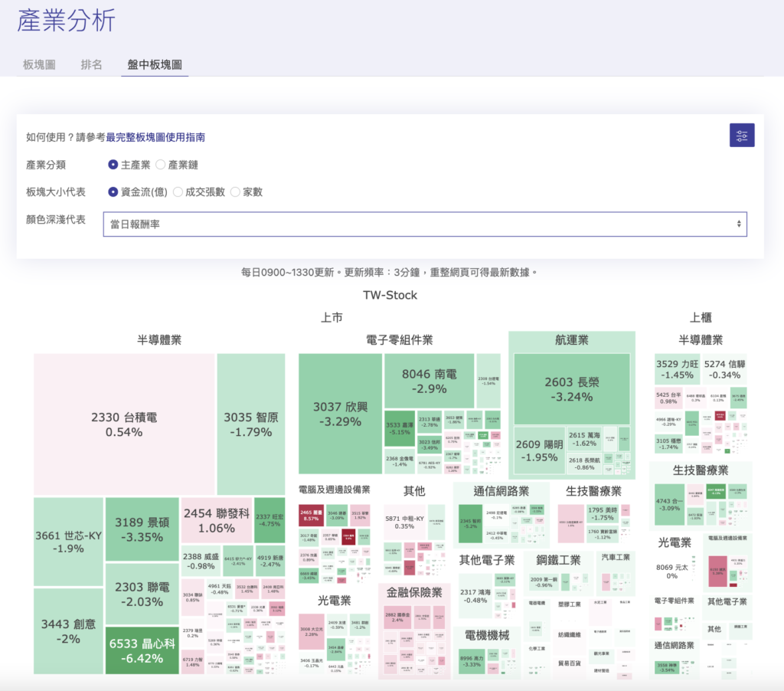Open the filter settings icon button
The image size is (784, 691).
pos(741,135)
